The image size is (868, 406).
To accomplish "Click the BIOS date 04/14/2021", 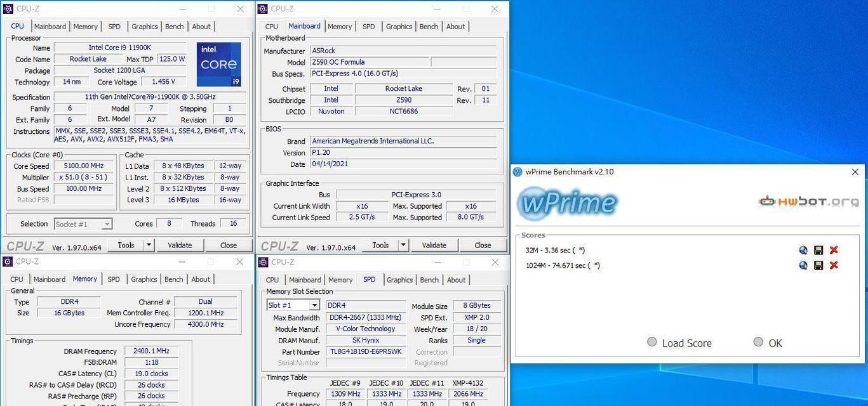I will (403, 164).
